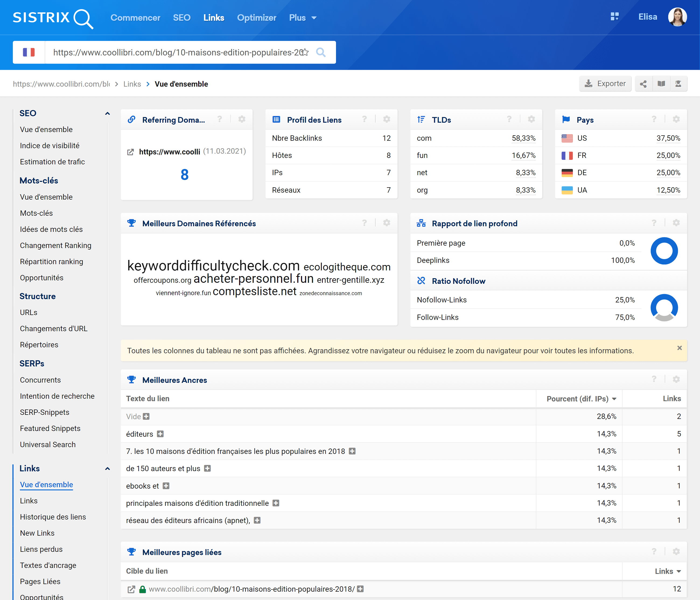Select the French flag country selector
Screen dimensions: 700x600
[29, 52]
